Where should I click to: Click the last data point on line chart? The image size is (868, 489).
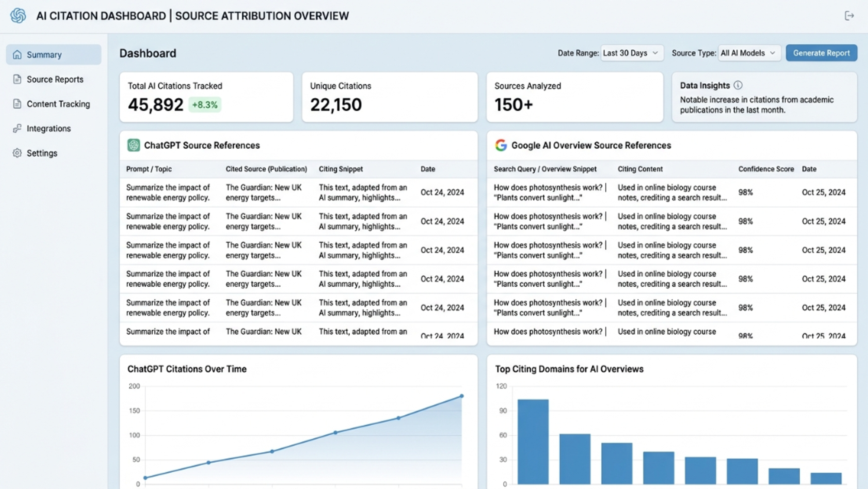(x=462, y=396)
